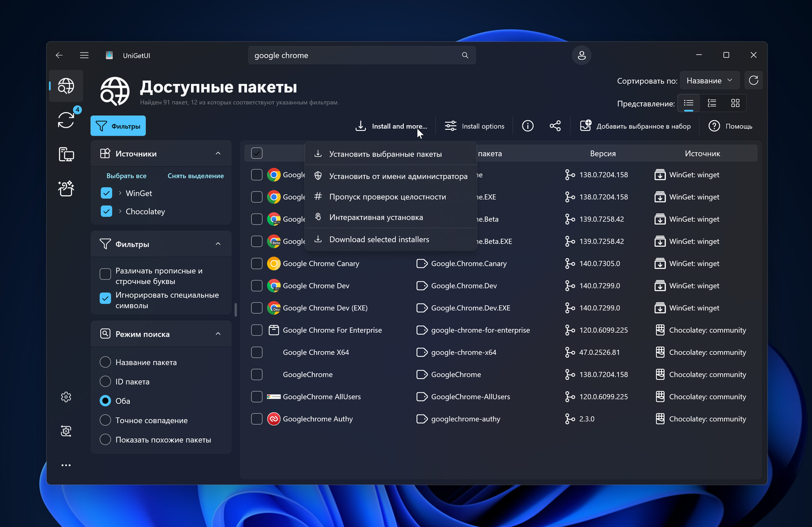
Task: Select the 'Название пакета' radio button
Action: pyautogui.click(x=106, y=362)
